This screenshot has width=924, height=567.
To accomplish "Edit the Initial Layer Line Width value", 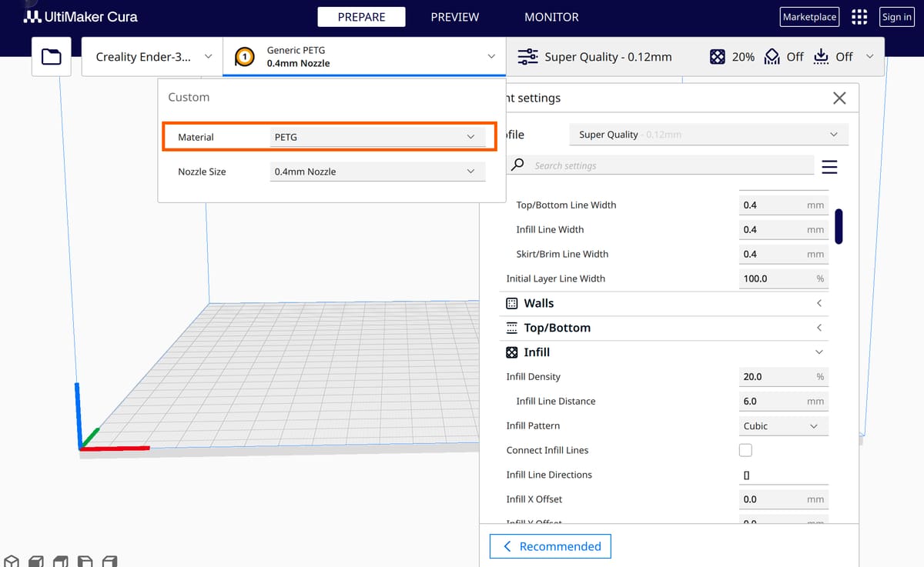I will [784, 278].
